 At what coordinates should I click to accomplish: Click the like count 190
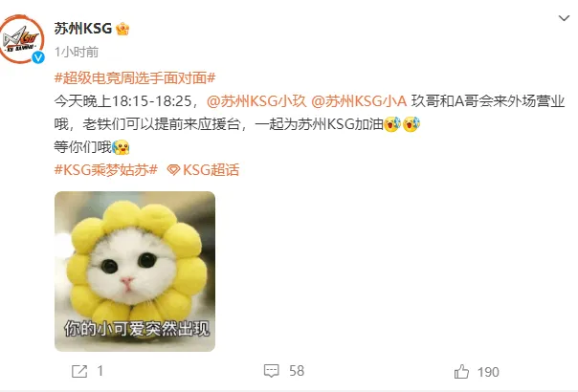tap(488, 372)
